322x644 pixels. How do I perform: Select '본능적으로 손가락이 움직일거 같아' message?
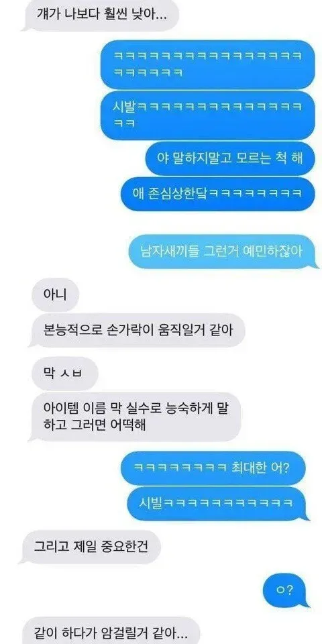point(138,330)
